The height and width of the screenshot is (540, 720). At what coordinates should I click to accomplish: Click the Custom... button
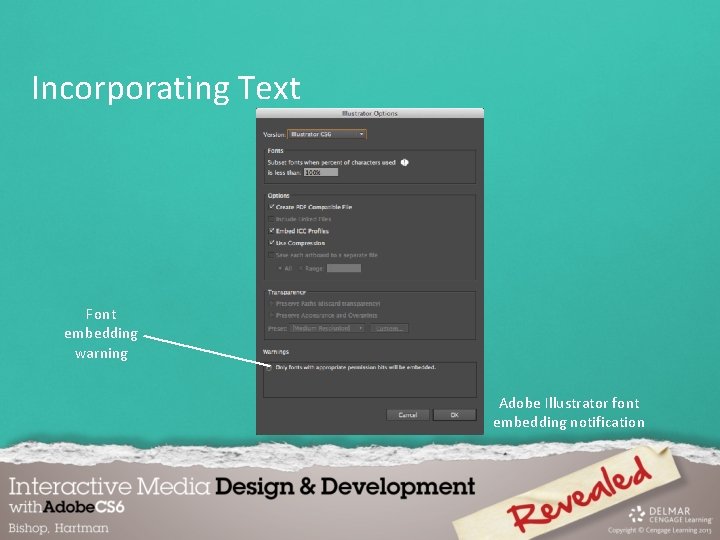pos(389,328)
